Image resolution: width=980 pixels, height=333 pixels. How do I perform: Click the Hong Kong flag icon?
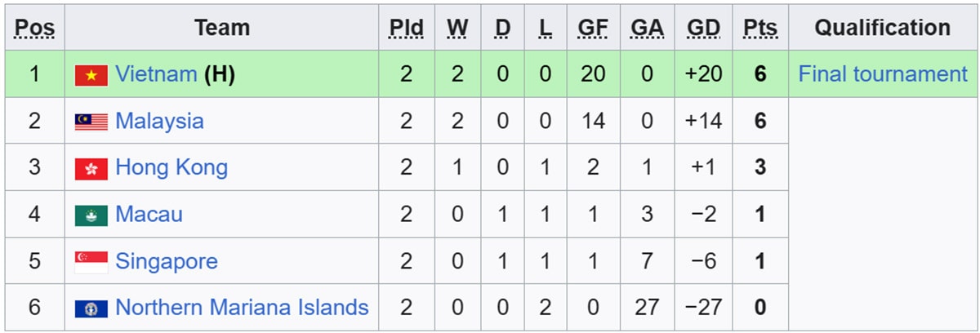click(x=91, y=169)
